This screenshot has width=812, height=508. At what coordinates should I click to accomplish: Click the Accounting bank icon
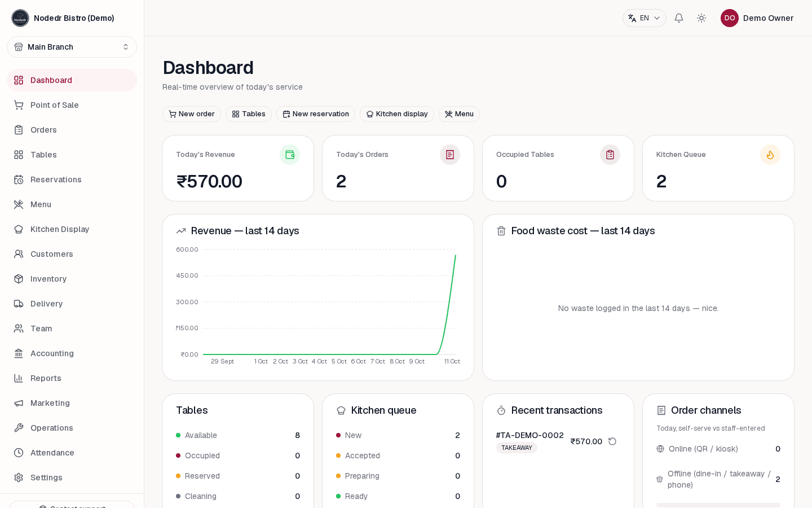(x=19, y=353)
